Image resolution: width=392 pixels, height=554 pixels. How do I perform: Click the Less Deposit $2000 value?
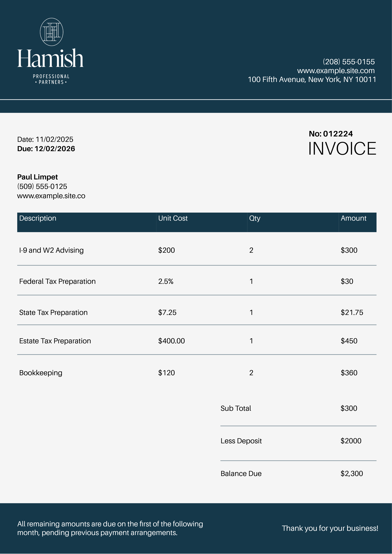(x=351, y=441)
